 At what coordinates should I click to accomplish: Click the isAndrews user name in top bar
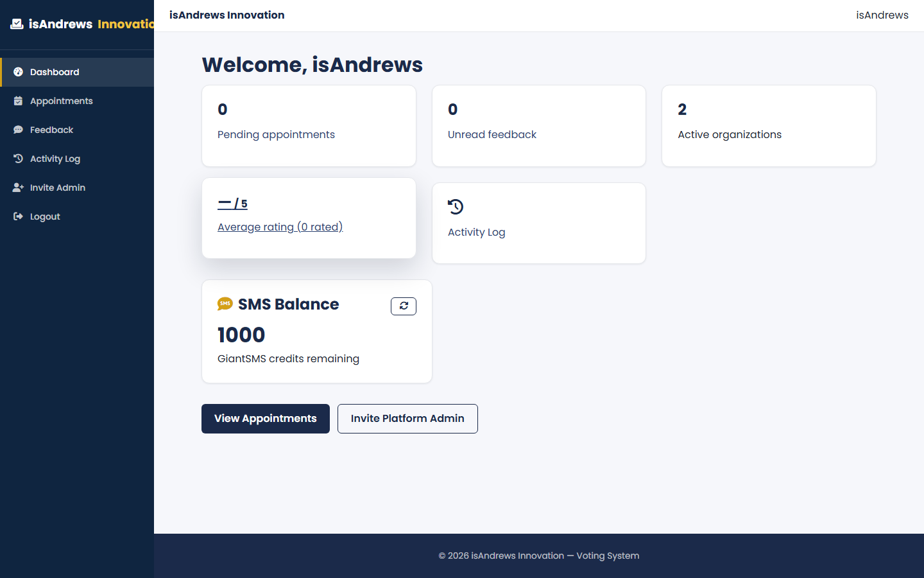[882, 15]
